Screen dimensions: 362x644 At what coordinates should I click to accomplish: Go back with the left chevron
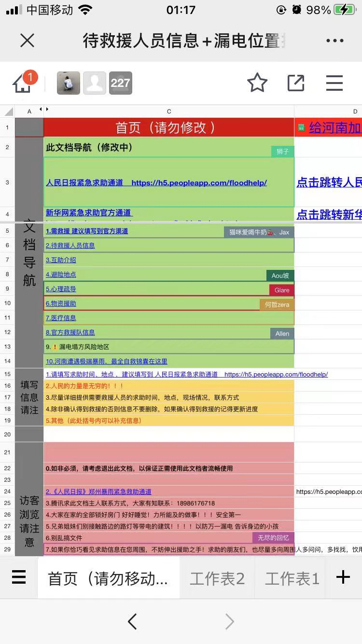132,622
